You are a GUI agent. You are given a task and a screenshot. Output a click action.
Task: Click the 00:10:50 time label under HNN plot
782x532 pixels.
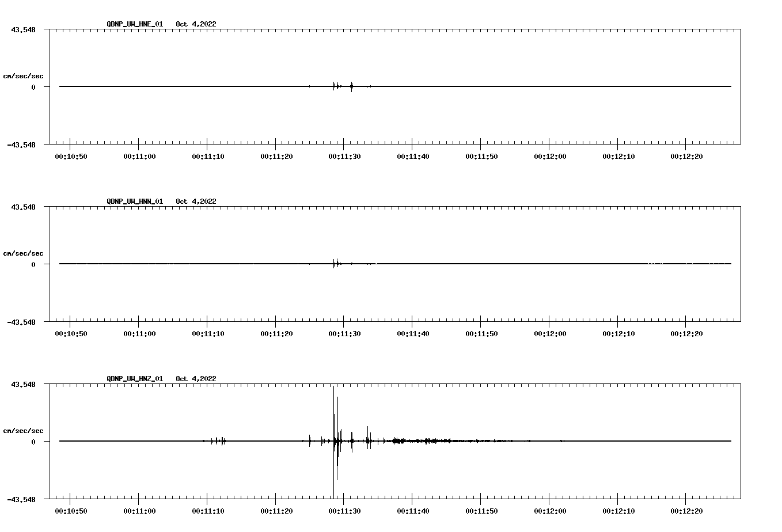pos(71,334)
